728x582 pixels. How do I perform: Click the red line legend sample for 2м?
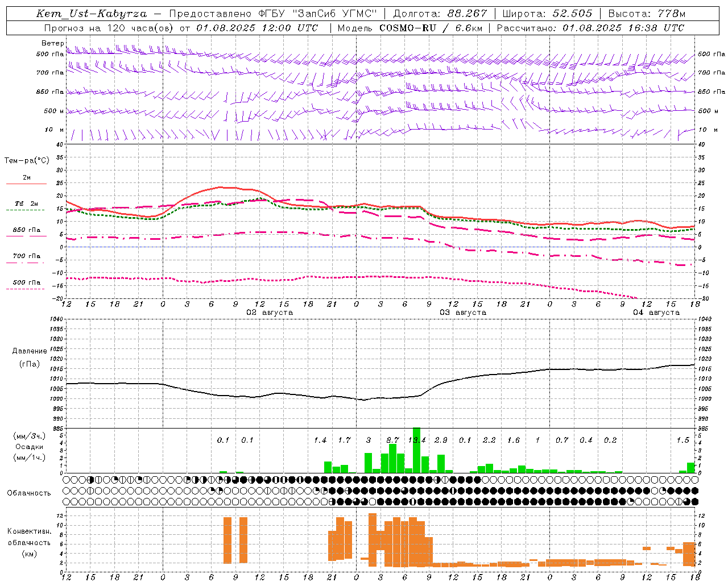coord(26,184)
